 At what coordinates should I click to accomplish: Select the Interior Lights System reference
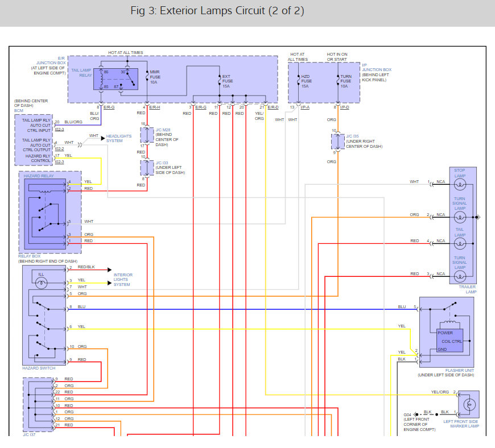[x=123, y=280]
